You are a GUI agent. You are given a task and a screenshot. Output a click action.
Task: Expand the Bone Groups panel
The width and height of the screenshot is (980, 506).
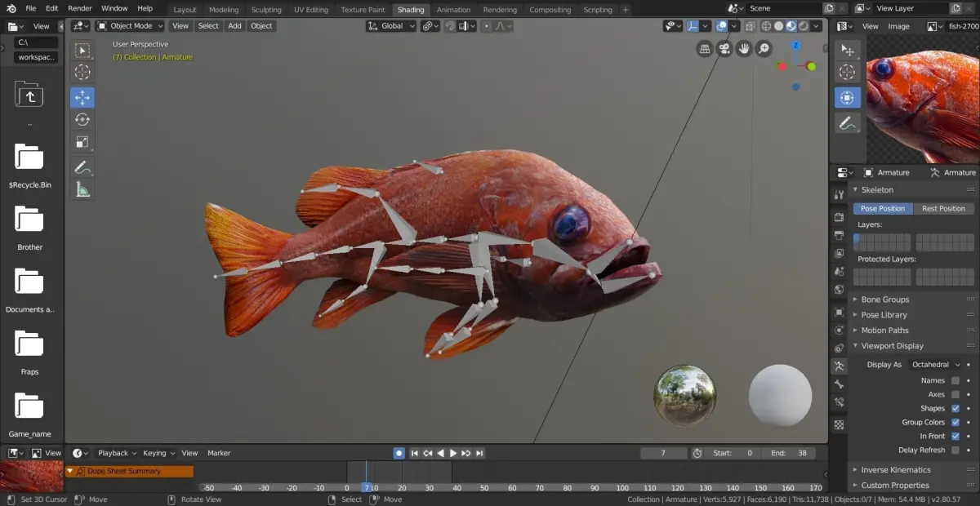tap(884, 300)
